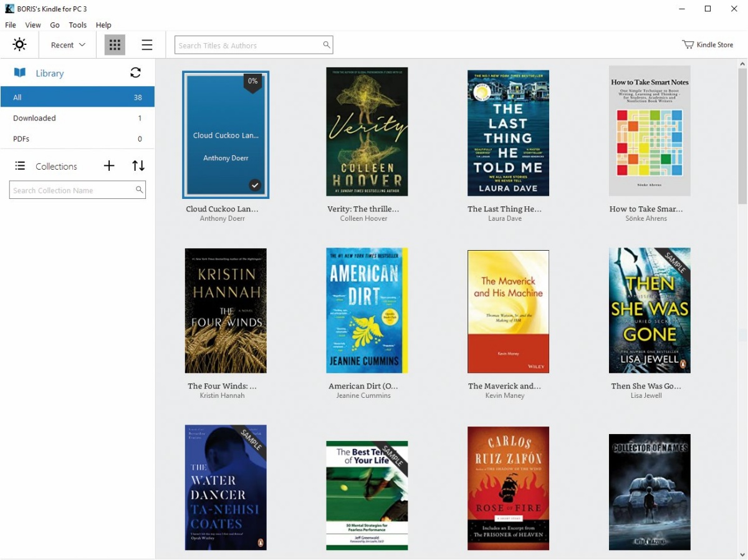Sort collections using the arrows icon
Viewport: 748px width, 560px height.
tap(138, 166)
